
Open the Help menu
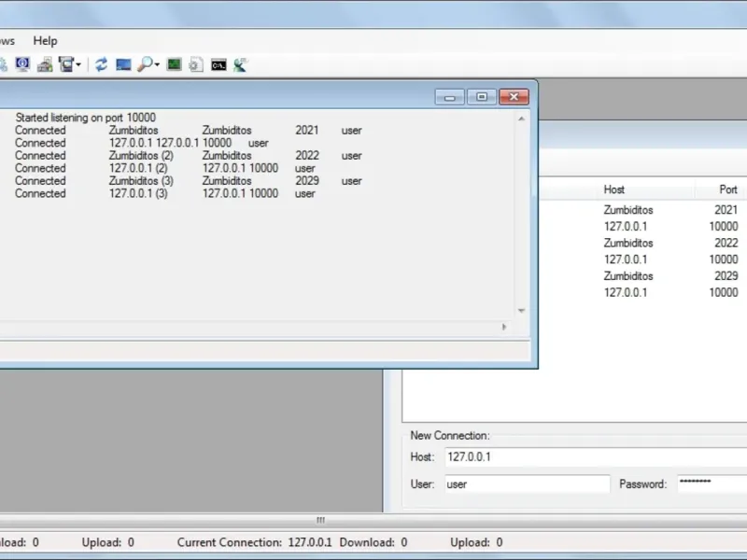click(x=45, y=41)
